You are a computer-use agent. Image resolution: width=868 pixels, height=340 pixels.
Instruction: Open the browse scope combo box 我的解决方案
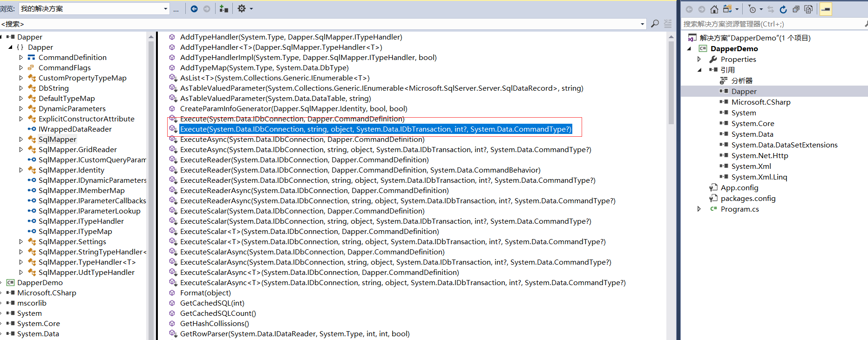94,8
